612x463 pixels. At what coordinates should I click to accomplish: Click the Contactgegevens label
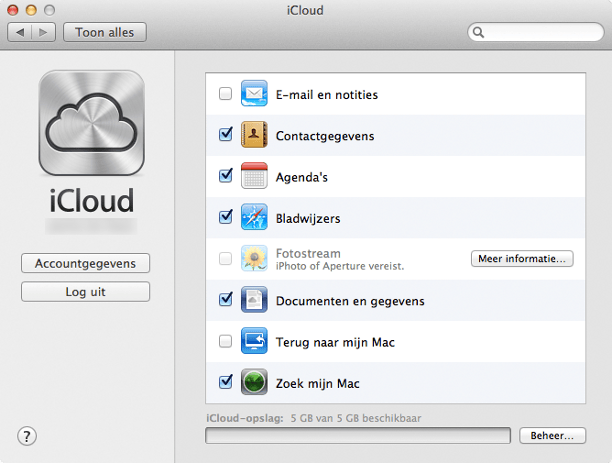[x=325, y=136]
